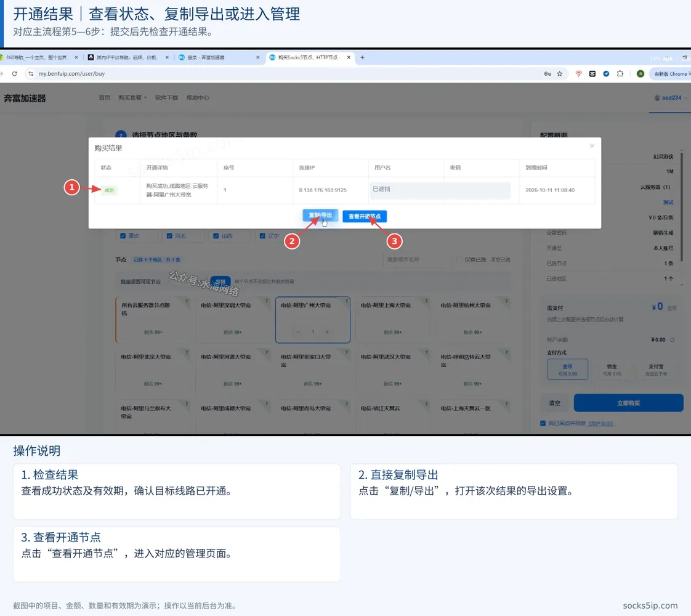Click the 测试 link in the config summary

pos(668,202)
